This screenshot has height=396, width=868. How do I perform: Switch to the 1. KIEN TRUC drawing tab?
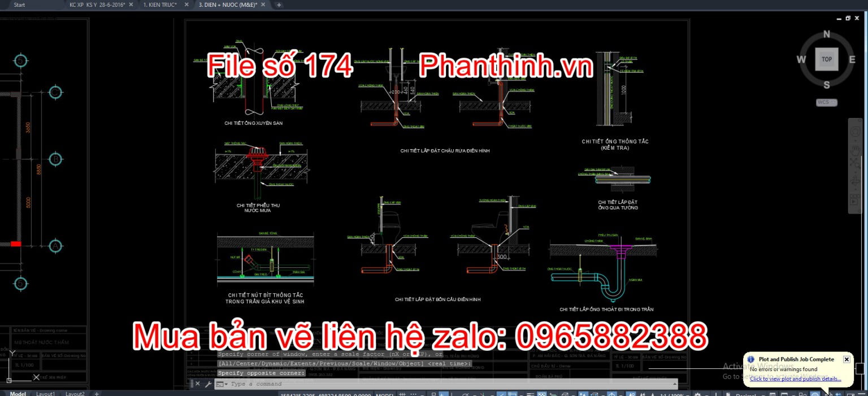[x=160, y=5]
